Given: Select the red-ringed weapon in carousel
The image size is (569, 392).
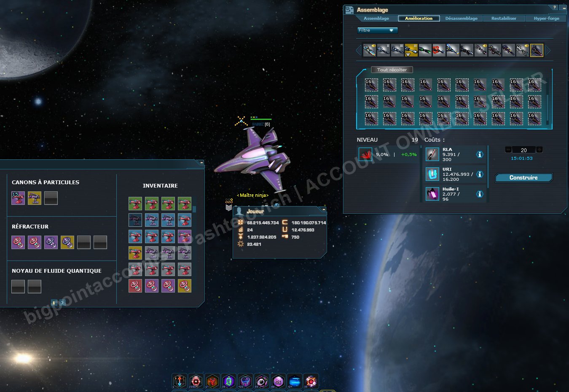Looking at the screenshot, I should (439, 50).
